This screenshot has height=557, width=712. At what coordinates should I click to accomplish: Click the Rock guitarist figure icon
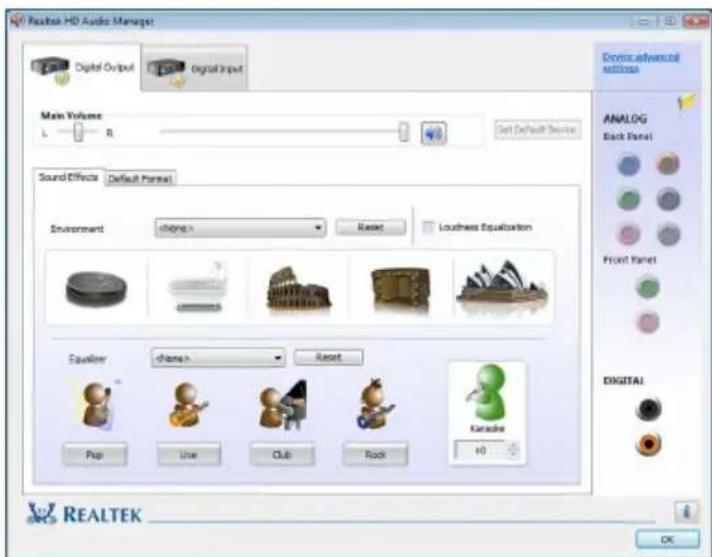[376, 404]
